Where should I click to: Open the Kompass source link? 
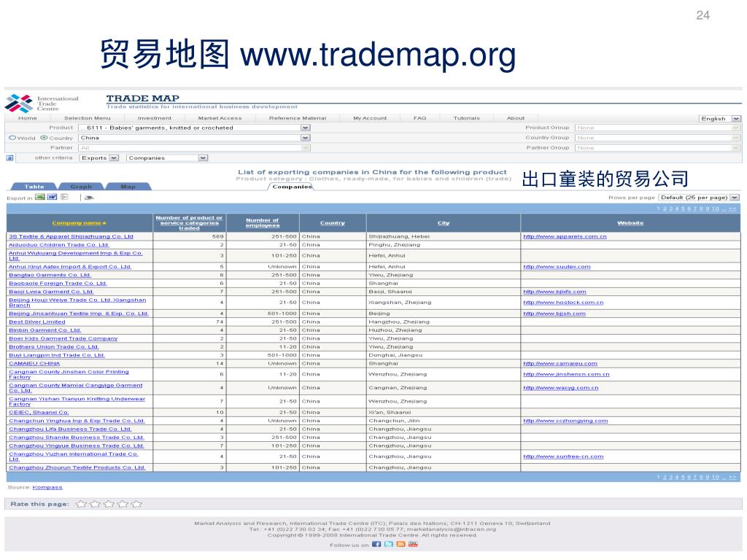coord(47,487)
